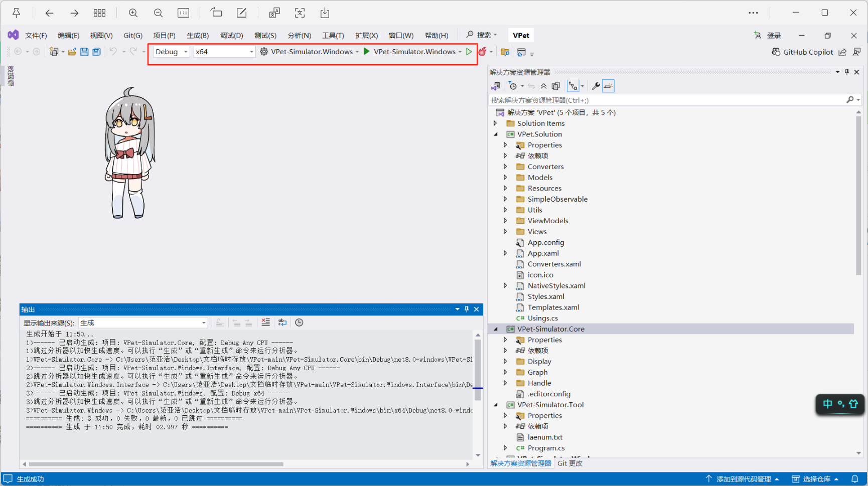
Task: Click the Find in Files folder icon
Action: point(505,52)
